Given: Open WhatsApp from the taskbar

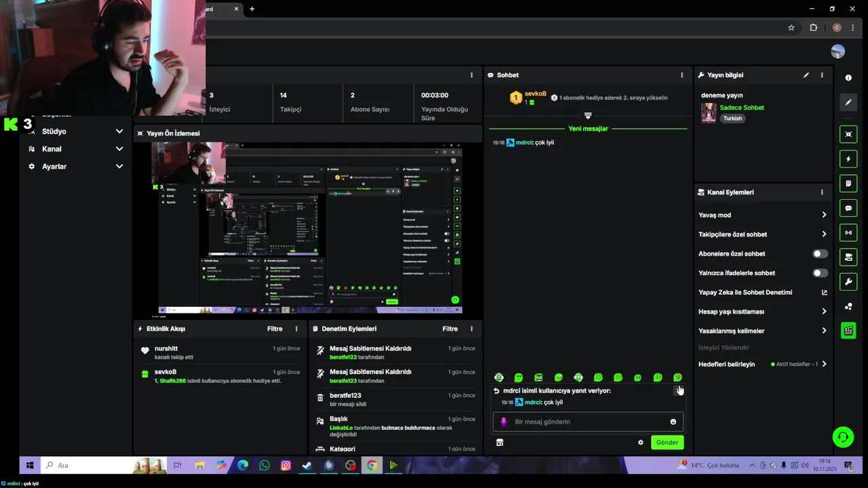Looking at the screenshot, I should click(264, 465).
